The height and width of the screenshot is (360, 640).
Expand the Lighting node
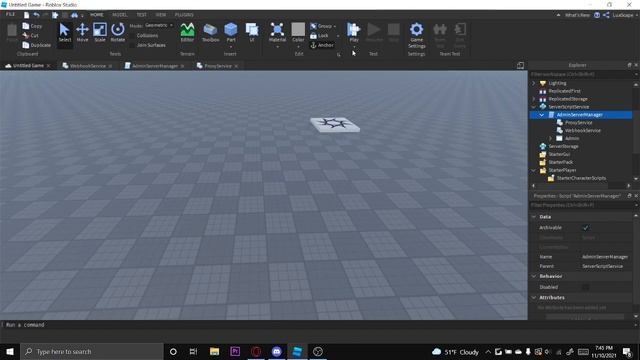533,83
